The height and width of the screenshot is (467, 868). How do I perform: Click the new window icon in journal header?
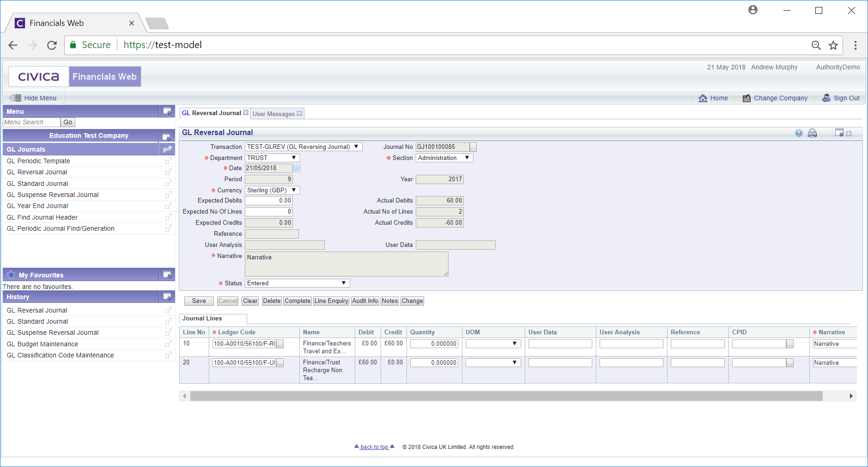(839, 133)
